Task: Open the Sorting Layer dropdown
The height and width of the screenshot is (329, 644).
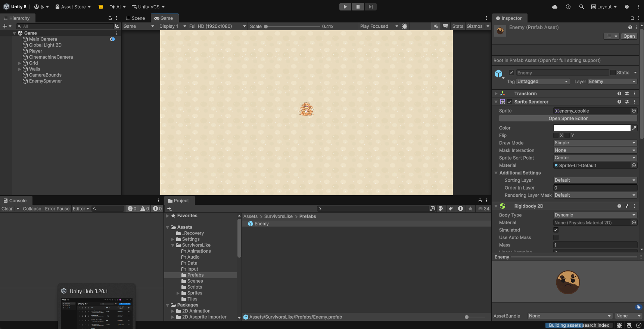Action: 595,180
